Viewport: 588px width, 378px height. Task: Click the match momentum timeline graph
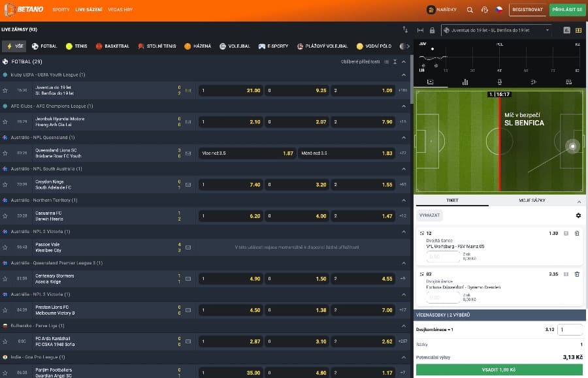500,60
